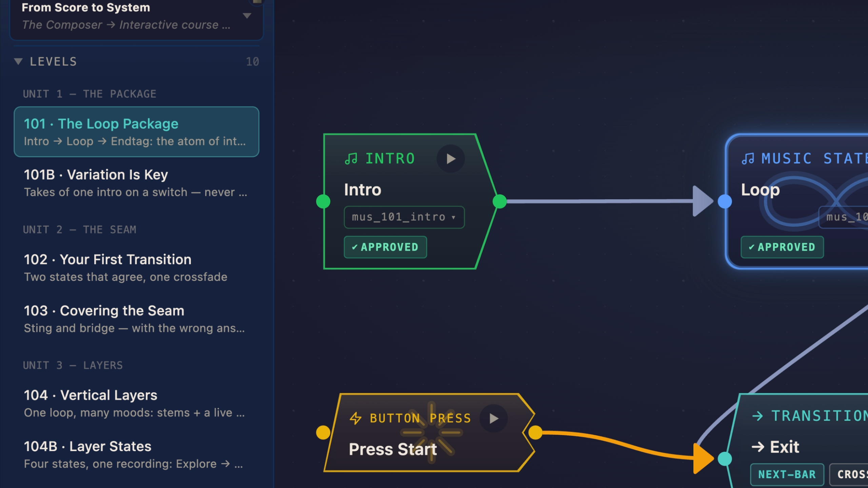Click the Button Press yellow output port
This screenshot has height=488, width=868.
(535, 432)
